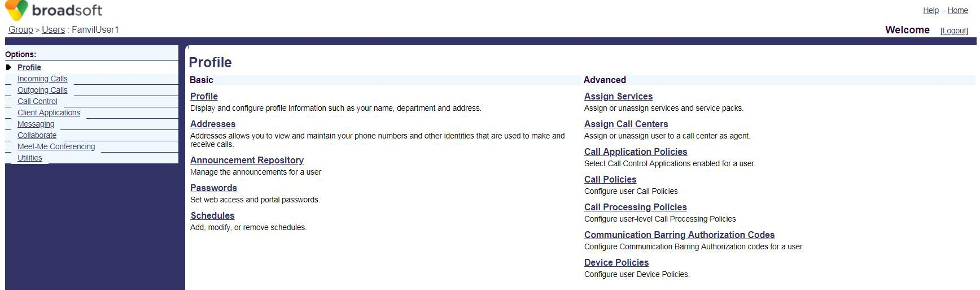Navigate to Users in the breadcrumb

53,30
